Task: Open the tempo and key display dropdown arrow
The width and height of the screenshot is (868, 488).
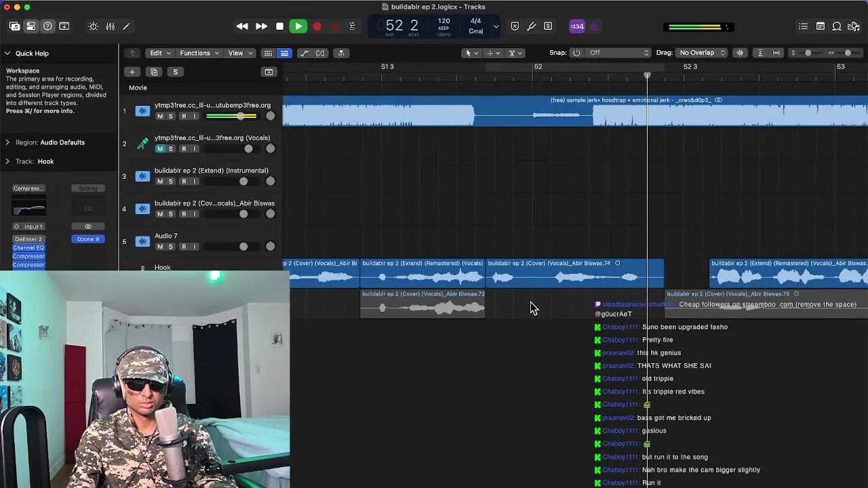Action: 496,26
